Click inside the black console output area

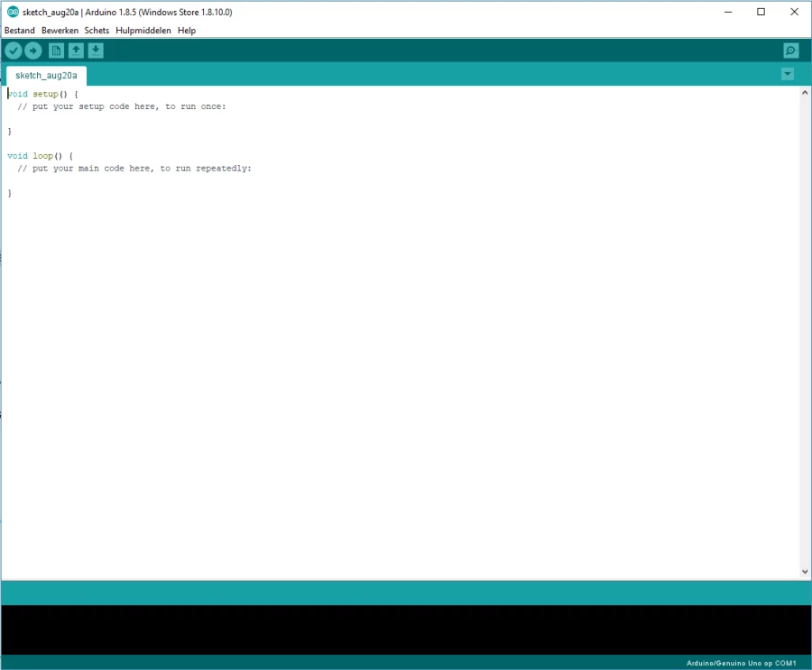coord(406,629)
